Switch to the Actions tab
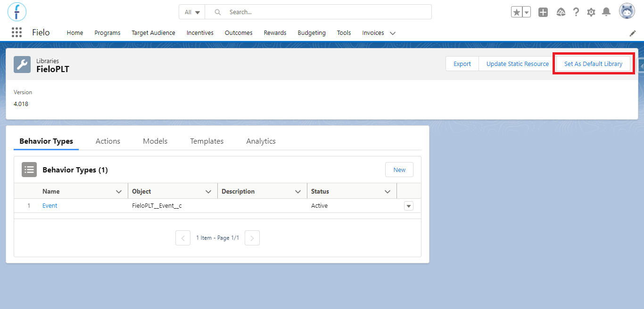Image resolution: width=644 pixels, height=309 pixels. 108,141
